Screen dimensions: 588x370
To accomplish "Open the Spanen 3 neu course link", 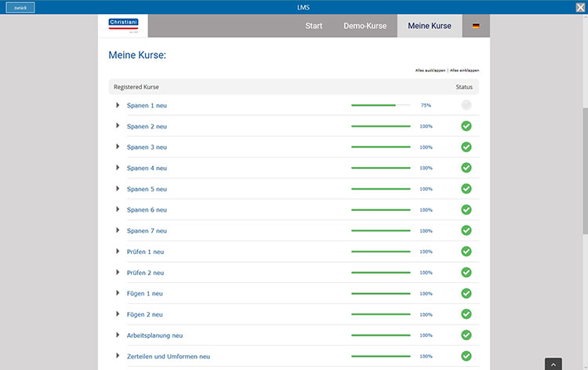I will (147, 147).
